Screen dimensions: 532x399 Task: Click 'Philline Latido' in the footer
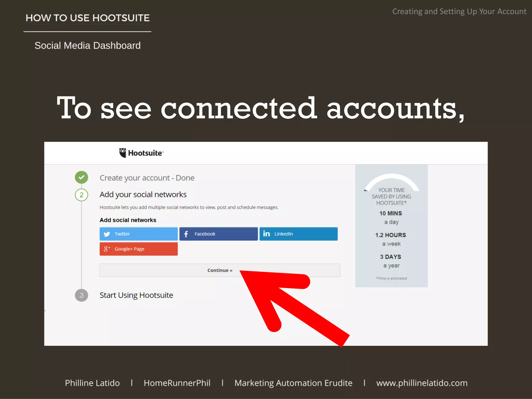pyautogui.click(x=92, y=383)
